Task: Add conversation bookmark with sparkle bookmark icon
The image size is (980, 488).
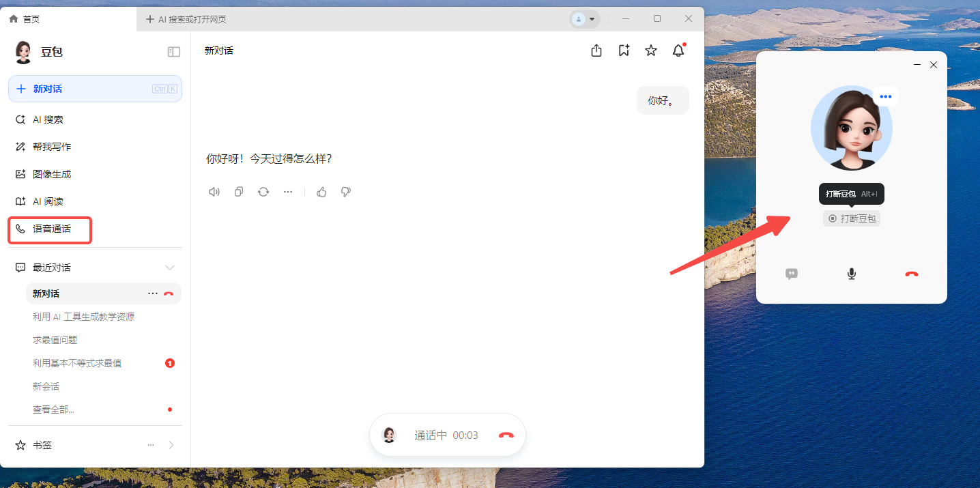Action: coord(624,51)
